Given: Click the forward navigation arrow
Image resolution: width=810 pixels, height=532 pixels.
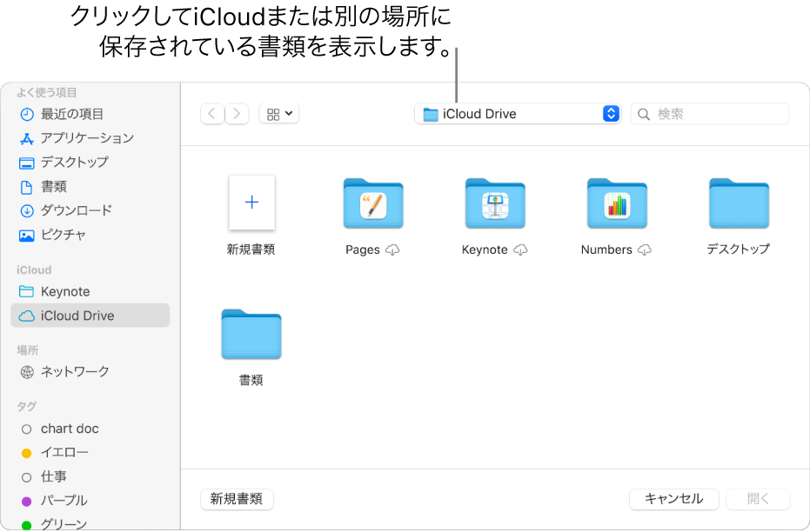Looking at the screenshot, I should pyautogui.click(x=237, y=113).
